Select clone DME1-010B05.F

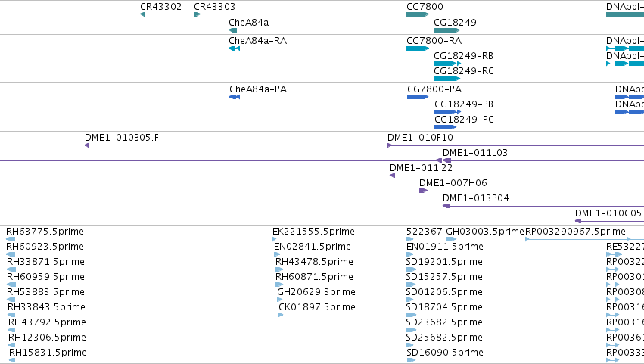point(122,138)
